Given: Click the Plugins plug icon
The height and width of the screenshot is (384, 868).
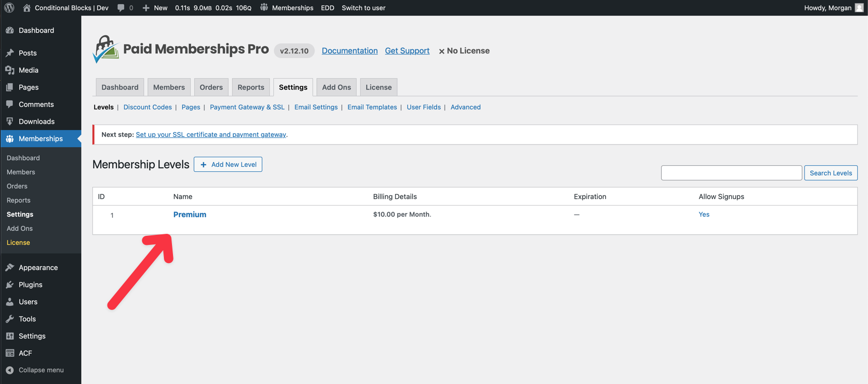Looking at the screenshot, I should (10, 285).
